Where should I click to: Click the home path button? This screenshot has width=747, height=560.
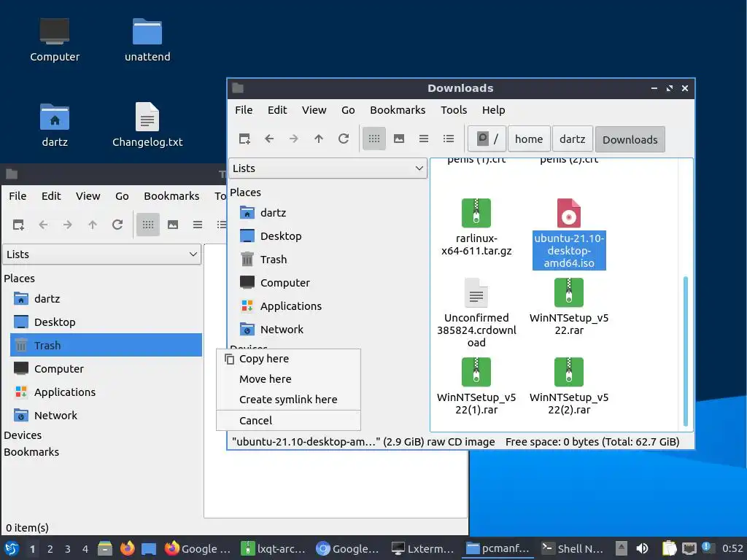click(529, 139)
